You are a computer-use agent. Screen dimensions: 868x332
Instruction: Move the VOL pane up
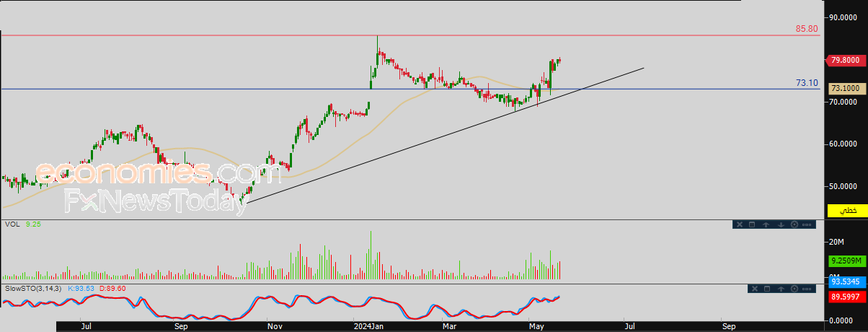tap(766, 224)
